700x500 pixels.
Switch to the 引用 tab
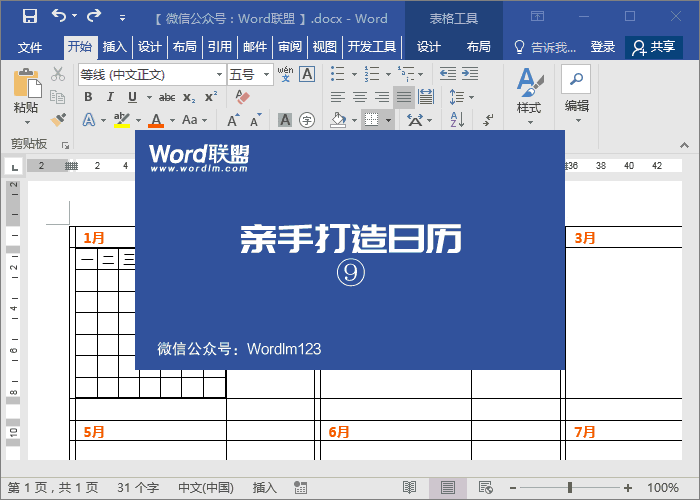tap(220, 46)
